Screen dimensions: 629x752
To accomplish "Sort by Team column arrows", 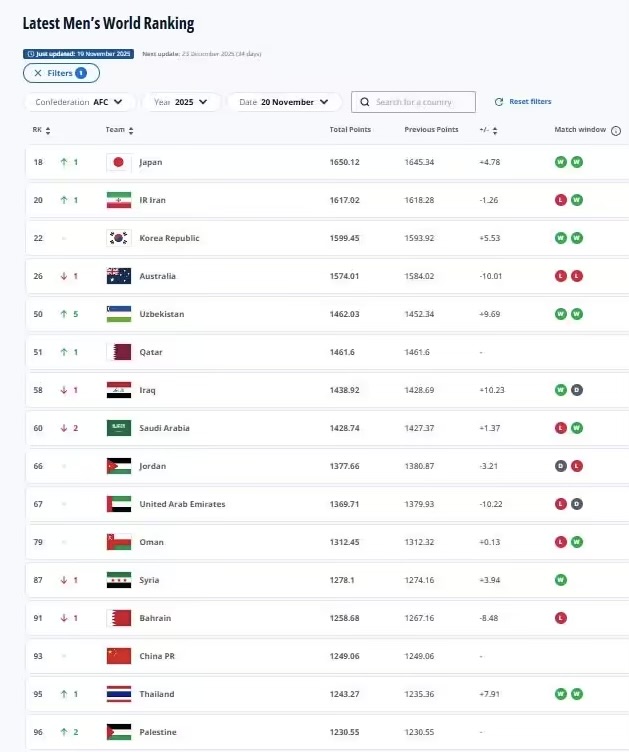I will click(131, 131).
